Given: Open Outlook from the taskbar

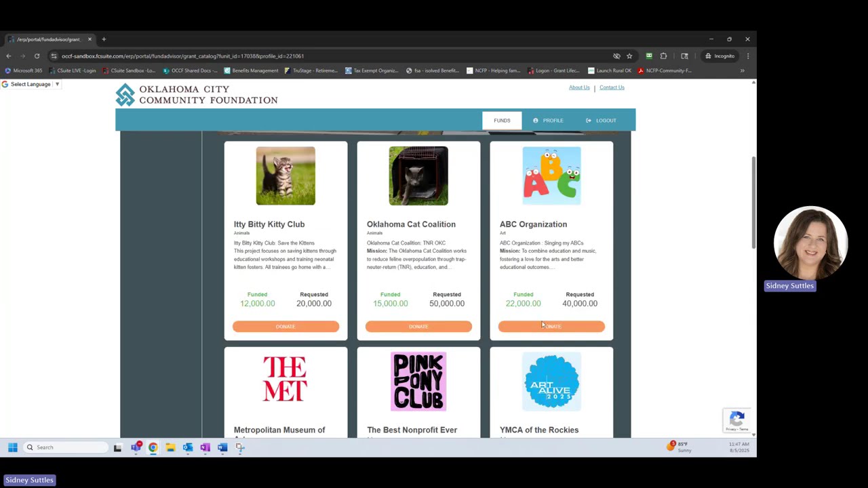Looking at the screenshot, I should [x=188, y=447].
